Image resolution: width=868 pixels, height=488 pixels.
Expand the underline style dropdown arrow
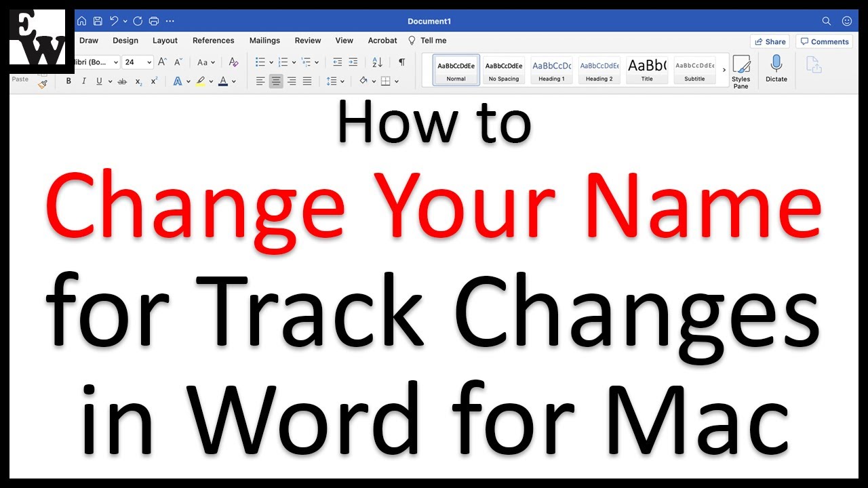point(109,81)
